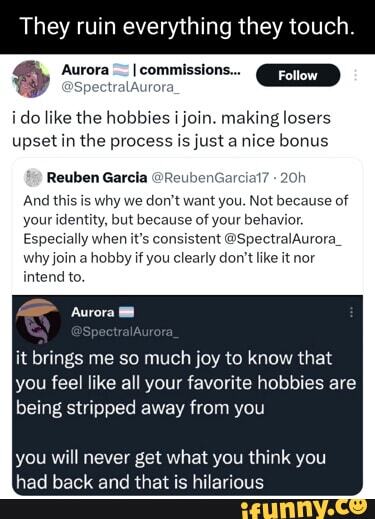
Task: Click the Reuben Garcia display name
Action: click(x=97, y=178)
